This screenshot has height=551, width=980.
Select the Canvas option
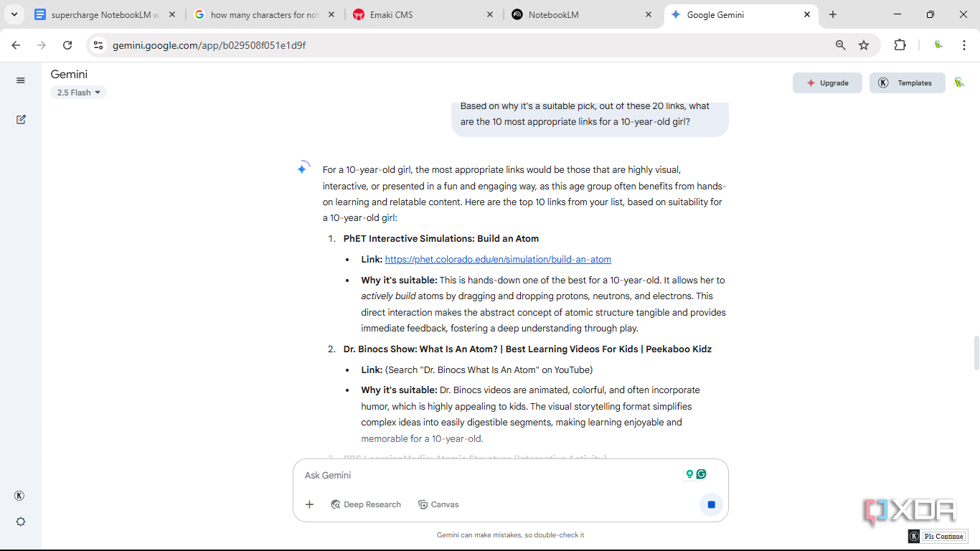(x=438, y=504)
